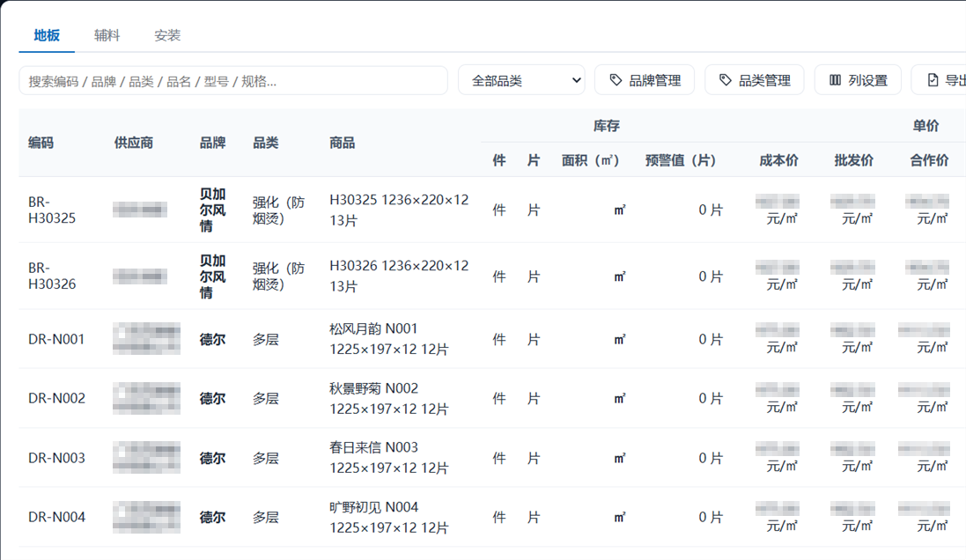The width and height of the screenshot is (966, 560).
Task: Click 0 片 warning value in DR-N004 row
Action: 711,518
